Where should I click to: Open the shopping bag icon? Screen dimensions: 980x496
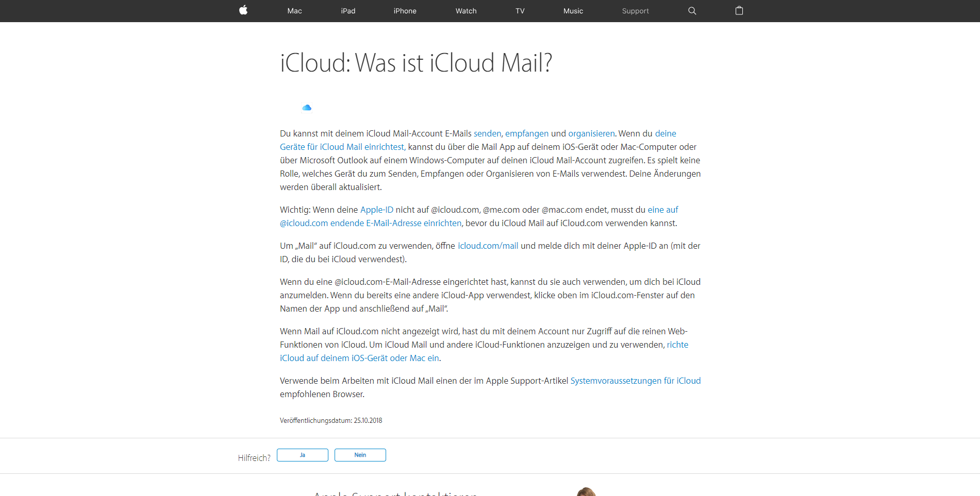pos(739,10)
